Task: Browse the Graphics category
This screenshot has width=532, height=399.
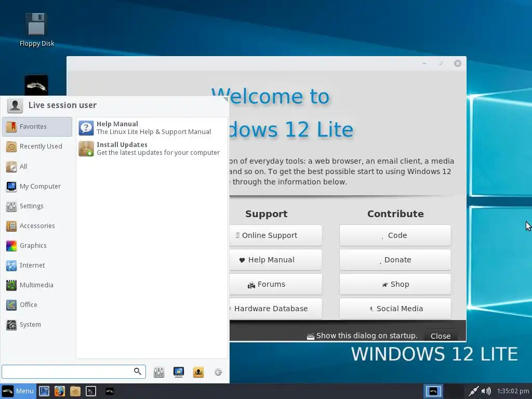Action: pos(37,245)
